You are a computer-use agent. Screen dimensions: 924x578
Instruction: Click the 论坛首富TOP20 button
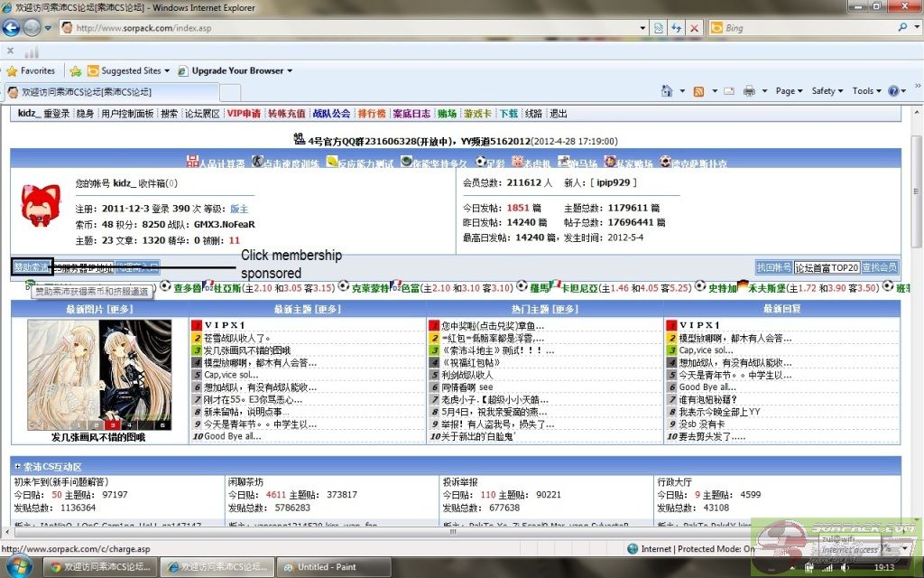[x=826, y=267]
